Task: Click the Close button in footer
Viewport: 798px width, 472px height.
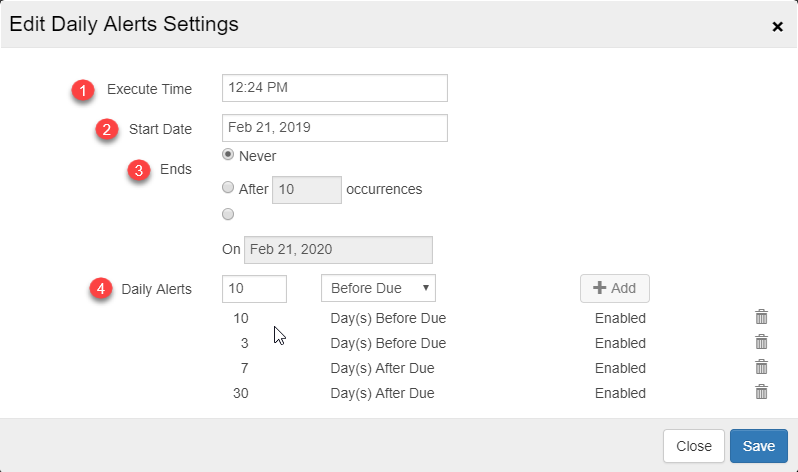Action: coord(693,446)
